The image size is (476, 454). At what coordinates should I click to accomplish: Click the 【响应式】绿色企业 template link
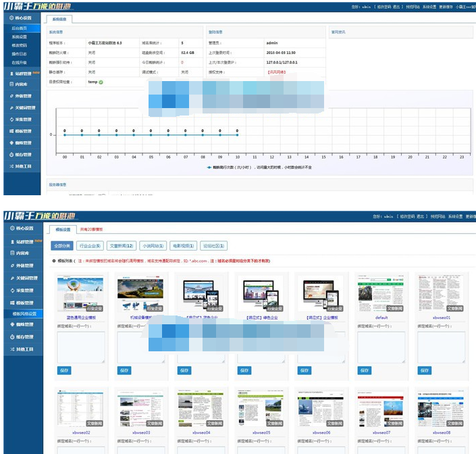click(x=262, y=318)
